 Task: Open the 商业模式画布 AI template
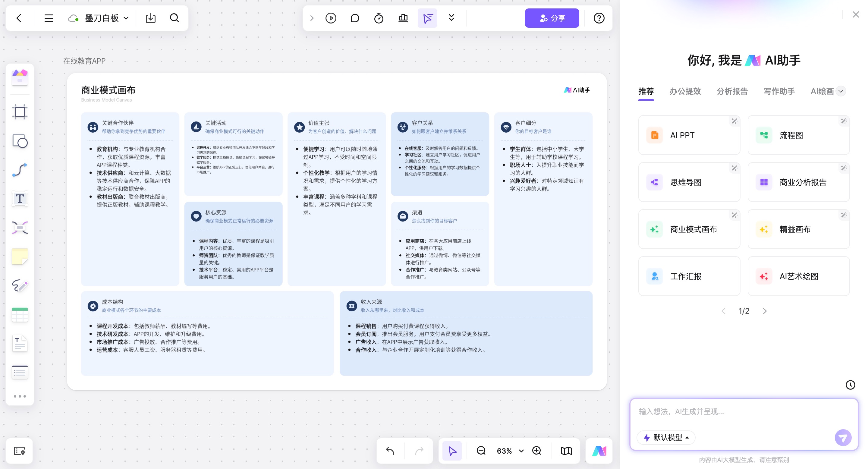point(689,229)
